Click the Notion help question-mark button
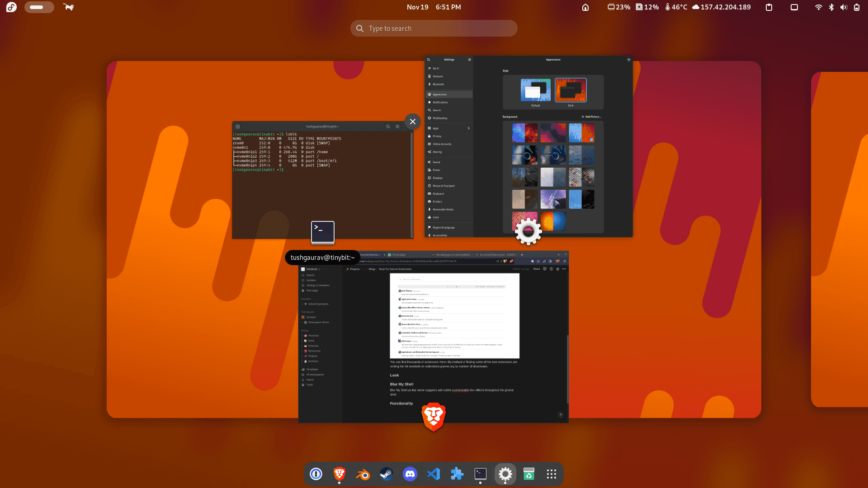The height and width of the screenshot is (488, 868). (561, 415)
